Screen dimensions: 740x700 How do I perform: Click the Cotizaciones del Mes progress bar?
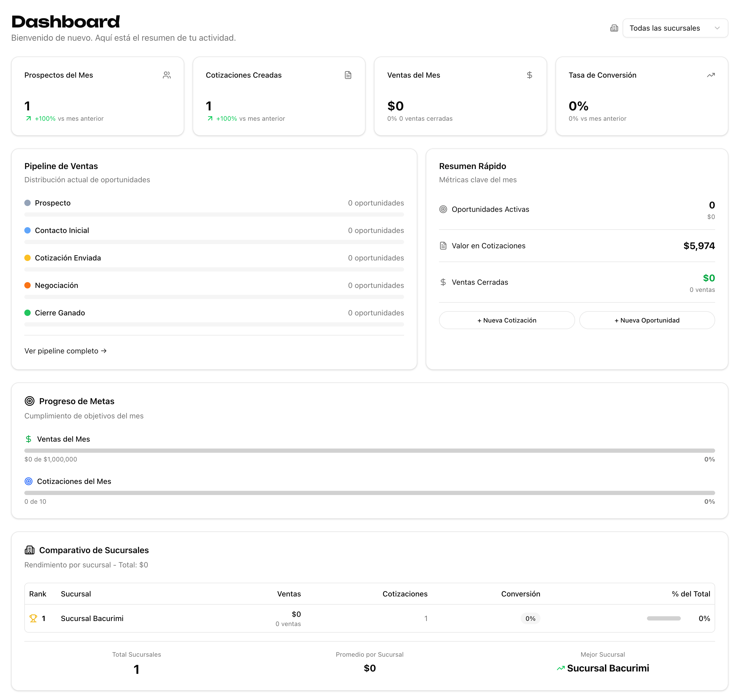point(369,493)
